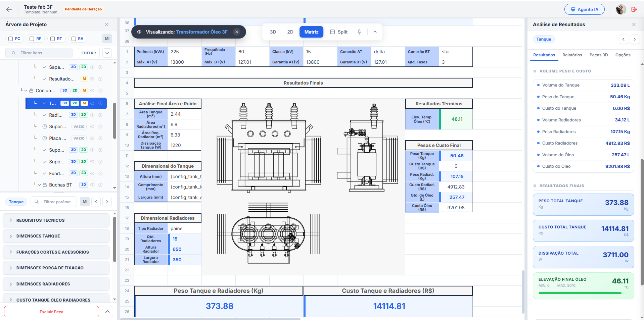Click the focus target icon for Fund...

pyautogui.click(x=100, y=173)
